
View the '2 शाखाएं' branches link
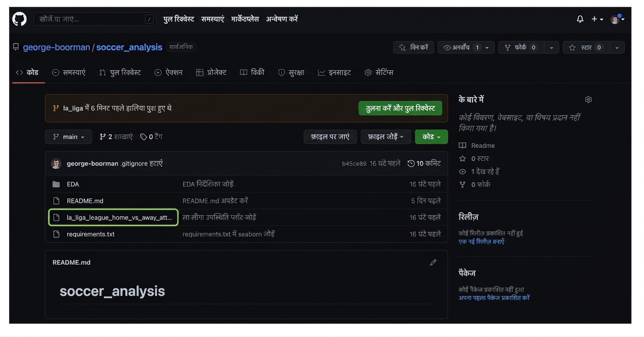coord(116,137)
